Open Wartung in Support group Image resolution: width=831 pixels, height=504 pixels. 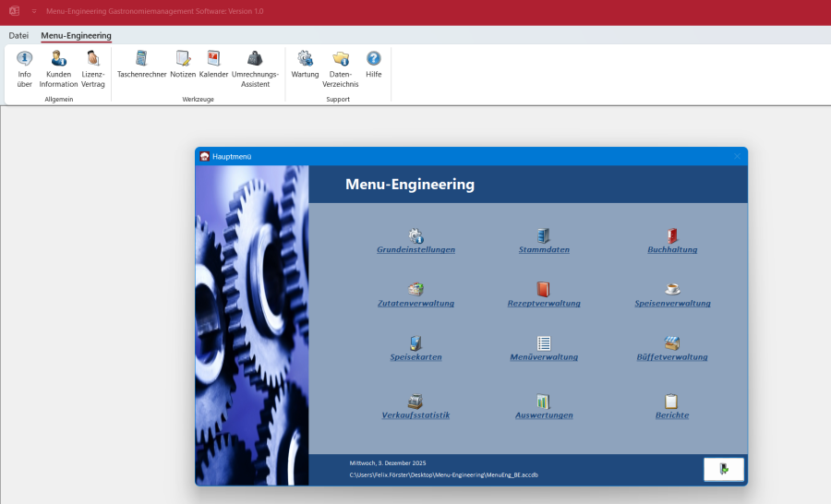tap(305, 64)
